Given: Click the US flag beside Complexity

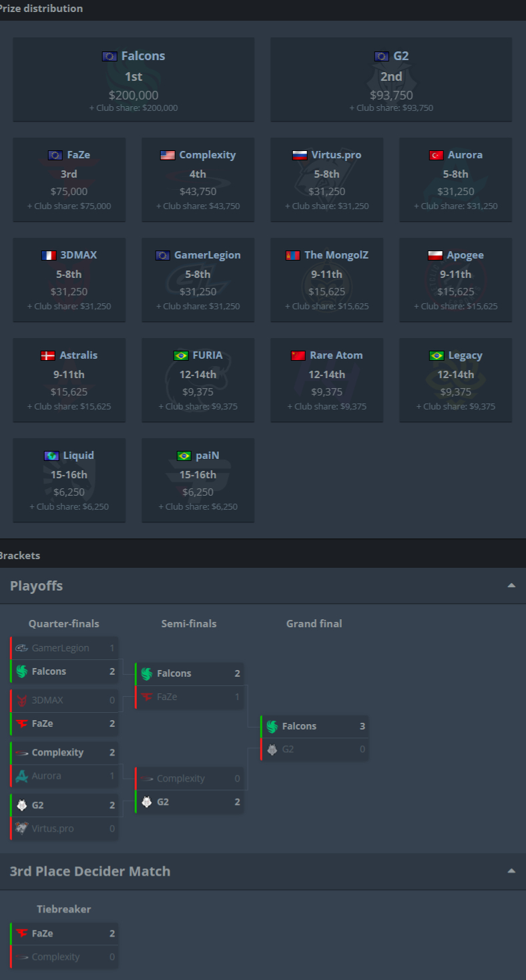Looking at the screenshot, I should click(x=168, y=155).
